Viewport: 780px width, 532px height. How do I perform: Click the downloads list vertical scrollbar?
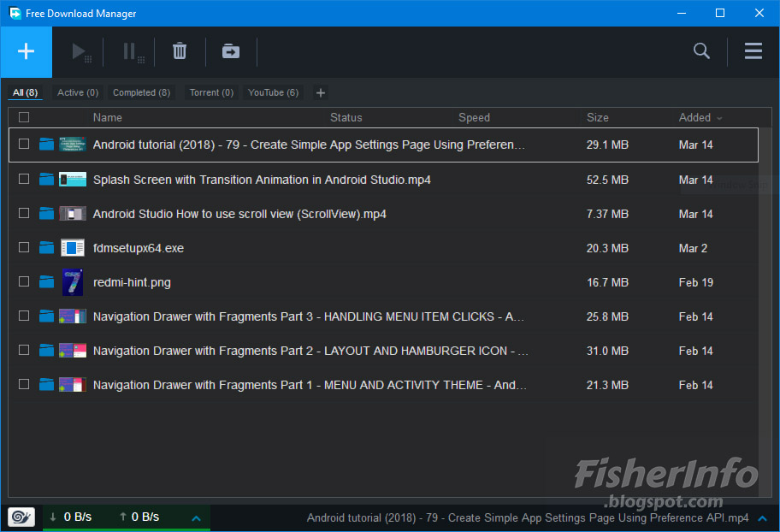click(765, 312)
